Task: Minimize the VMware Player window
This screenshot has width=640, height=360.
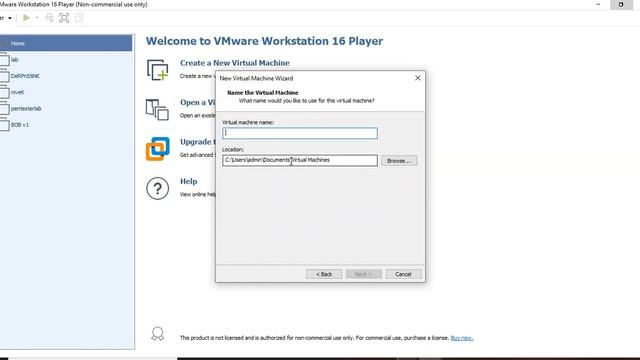Action: click(x=598, y=4)
